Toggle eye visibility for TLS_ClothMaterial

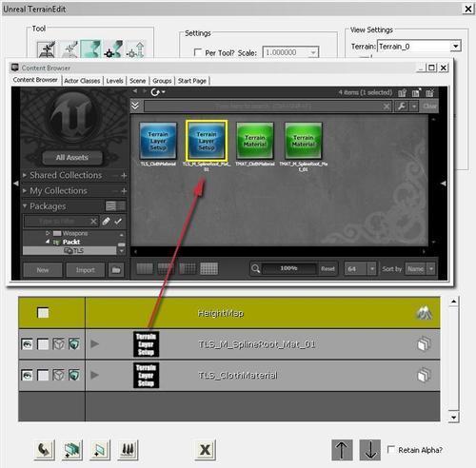pyautogui.click(x=27, y=375)
